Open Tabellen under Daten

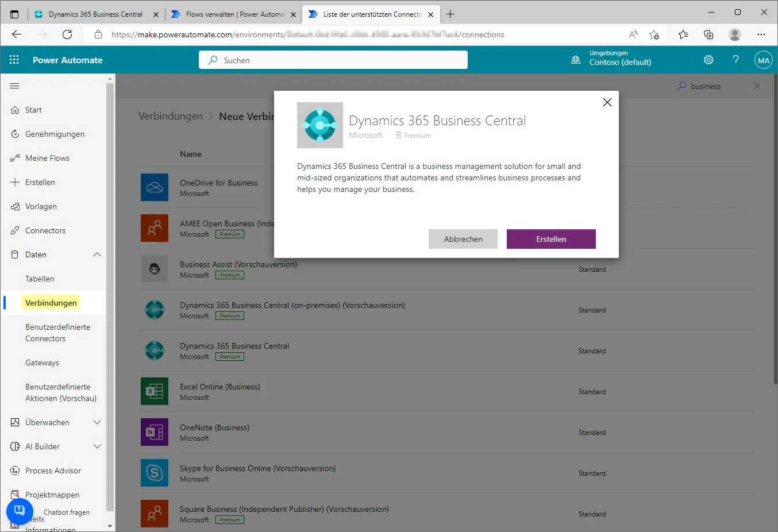[40, 279]
